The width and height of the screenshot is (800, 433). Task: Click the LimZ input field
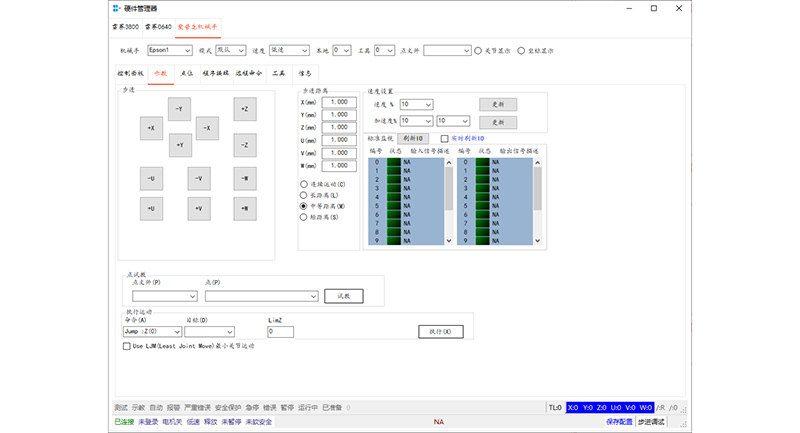click(x=281, y=332)
